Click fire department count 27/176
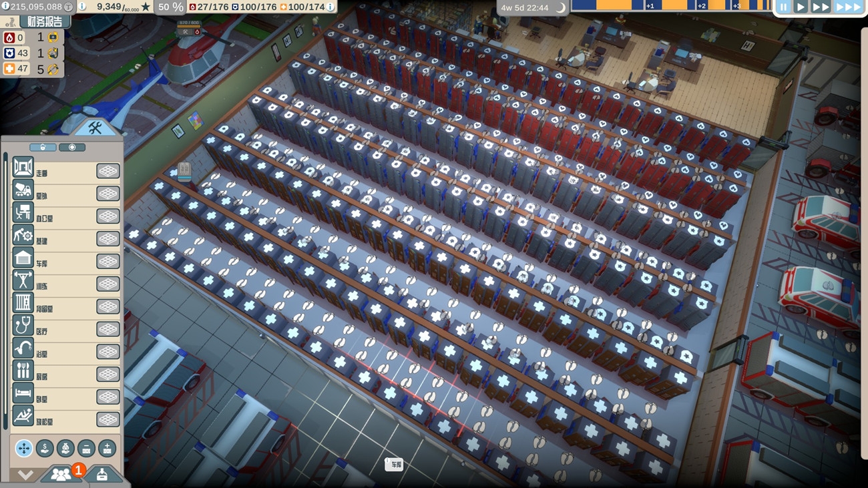Image resolution: width=868 pixels, height=488 pixels. coord(209,7)
